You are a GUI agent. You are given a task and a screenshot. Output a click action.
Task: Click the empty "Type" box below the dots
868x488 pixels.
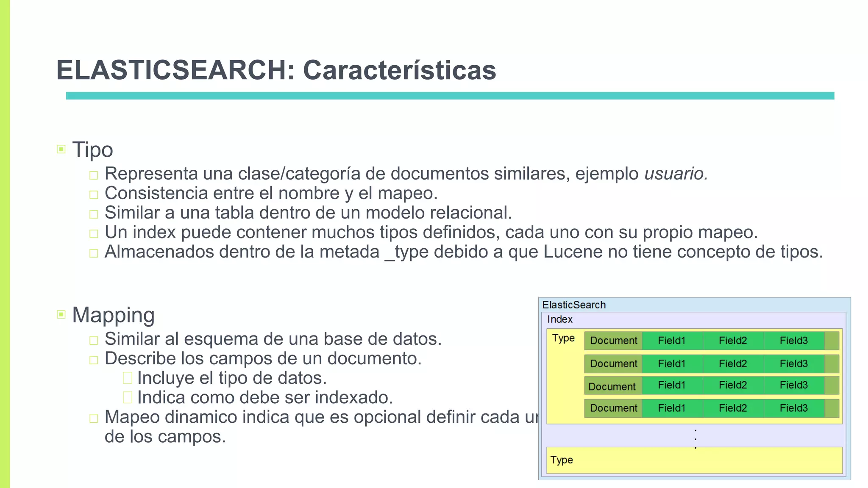click(x=694, y=460)
